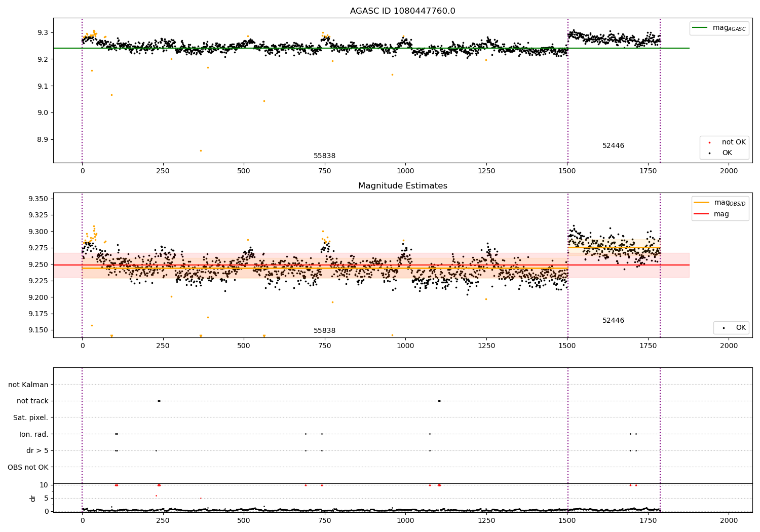Click the 250 x-axis tick in the dr plot
Screen dimensions: 760x532
coord(163,520)
